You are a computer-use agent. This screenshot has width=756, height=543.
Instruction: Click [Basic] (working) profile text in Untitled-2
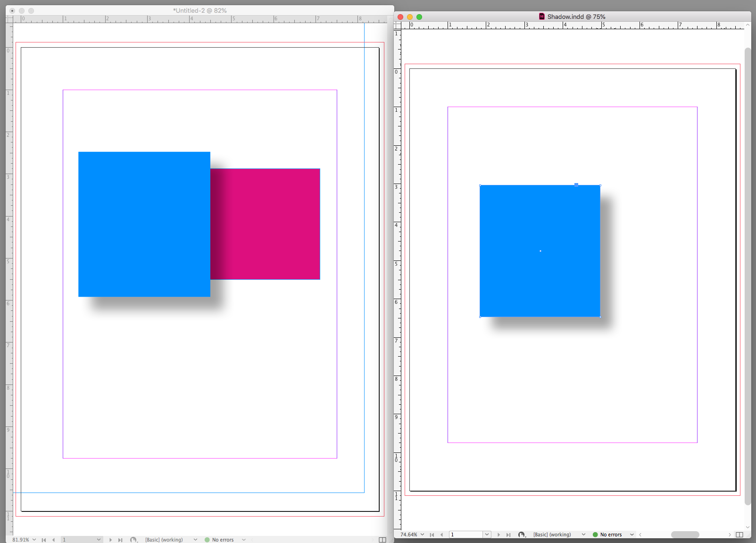point(164,540)
